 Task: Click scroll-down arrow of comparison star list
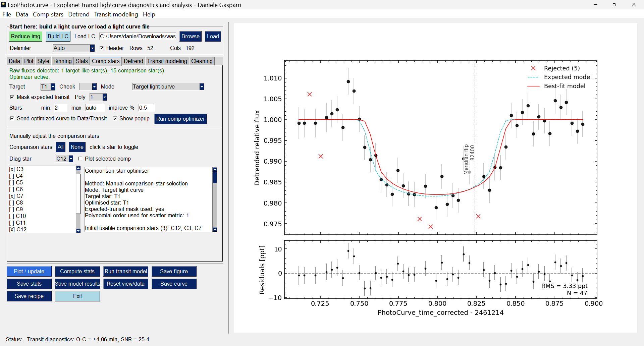[x=78, y=231]
